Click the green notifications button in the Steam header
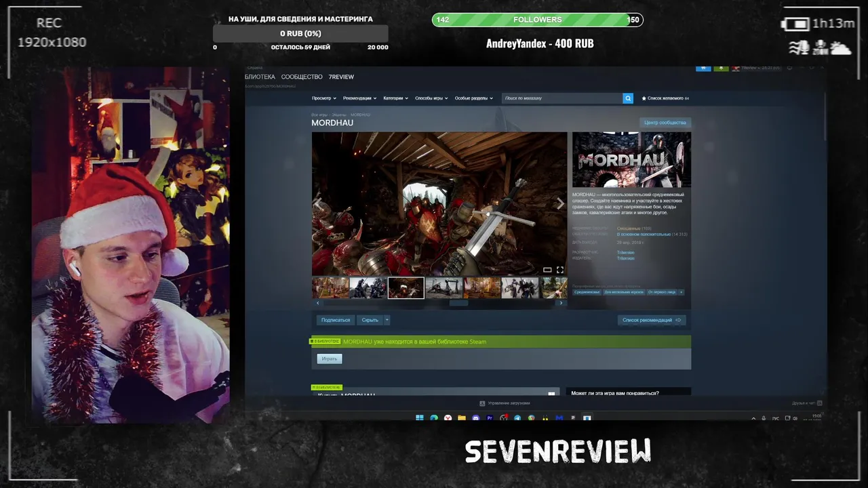Screen dimensions: 868x488 coord(720,68)
